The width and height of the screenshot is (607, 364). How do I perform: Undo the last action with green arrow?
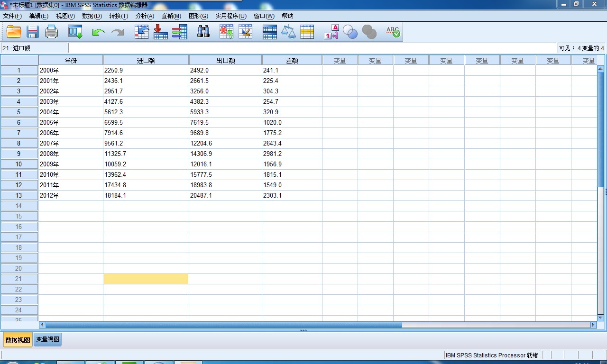coord(98,32)
